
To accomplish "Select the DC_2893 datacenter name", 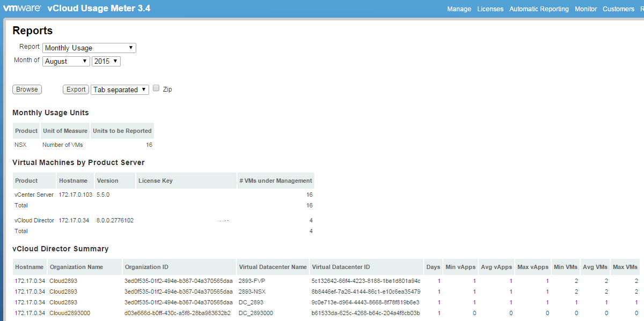I will [x=251, y=302].
